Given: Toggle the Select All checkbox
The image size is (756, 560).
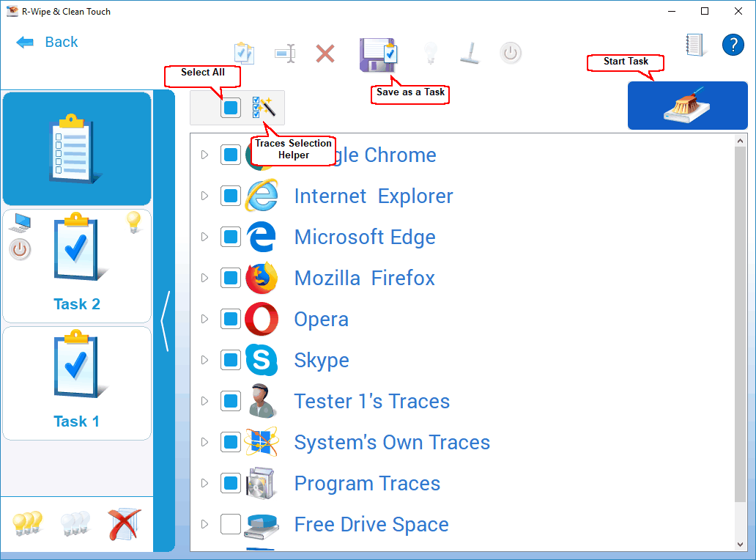Looking at the screenshot, I should pyautogui.click(x=231, y=107).
